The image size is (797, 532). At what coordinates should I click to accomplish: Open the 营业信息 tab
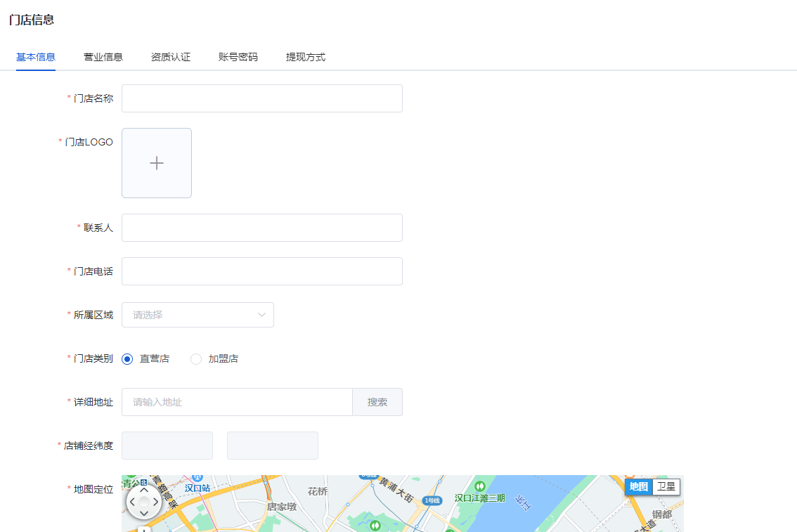click(103, 57)
